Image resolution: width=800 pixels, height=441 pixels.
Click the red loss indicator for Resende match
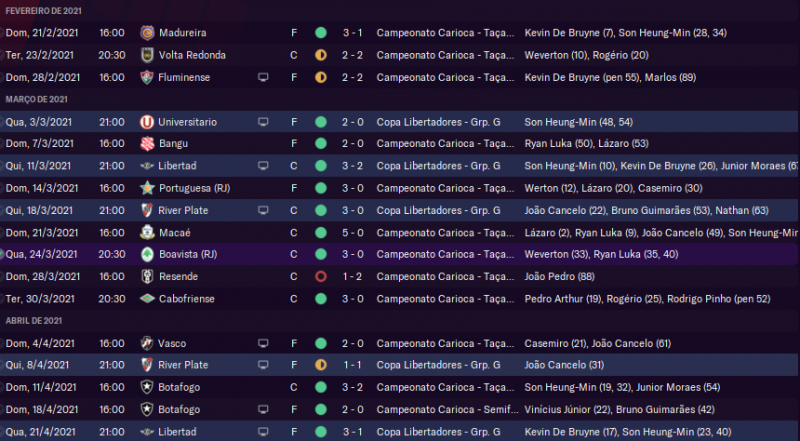point(320,275)
